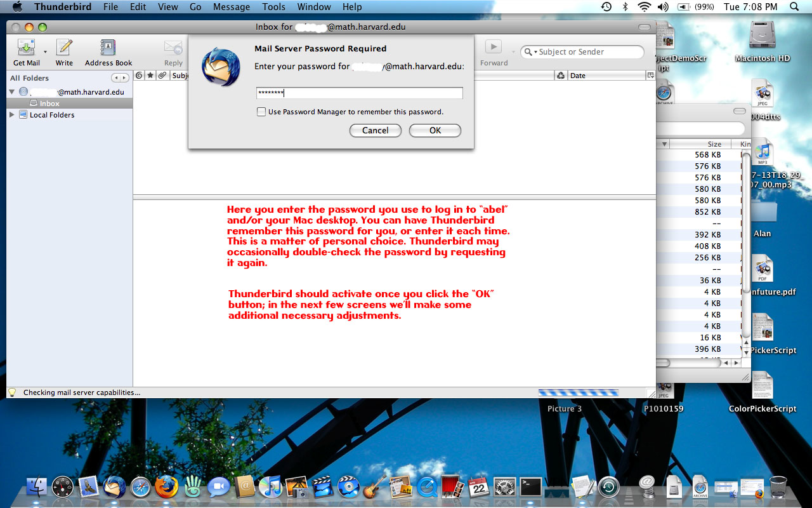Click the Write message icon
Image resolution: width=812 pixels, height=508 pixels.
(64, 48)
